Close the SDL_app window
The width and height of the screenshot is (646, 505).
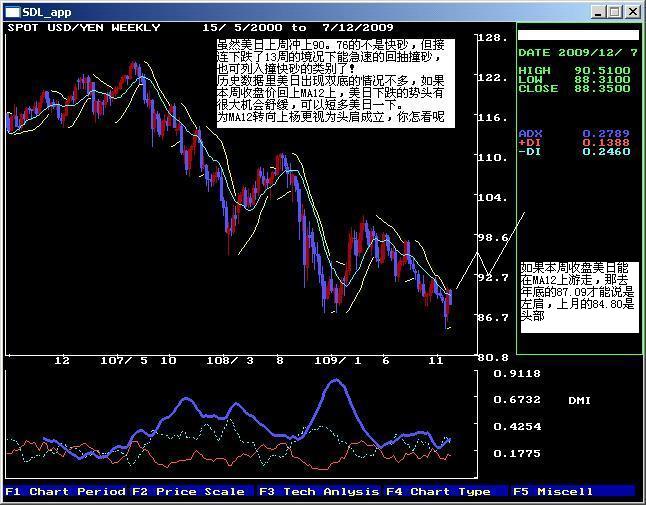point(632,12)
